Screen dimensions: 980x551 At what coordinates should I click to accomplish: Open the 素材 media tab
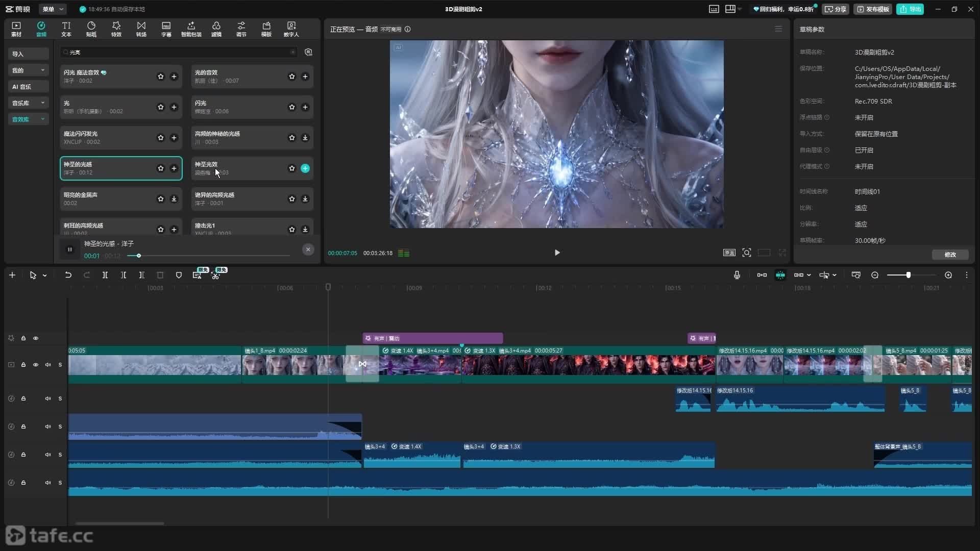click(16, 29)
